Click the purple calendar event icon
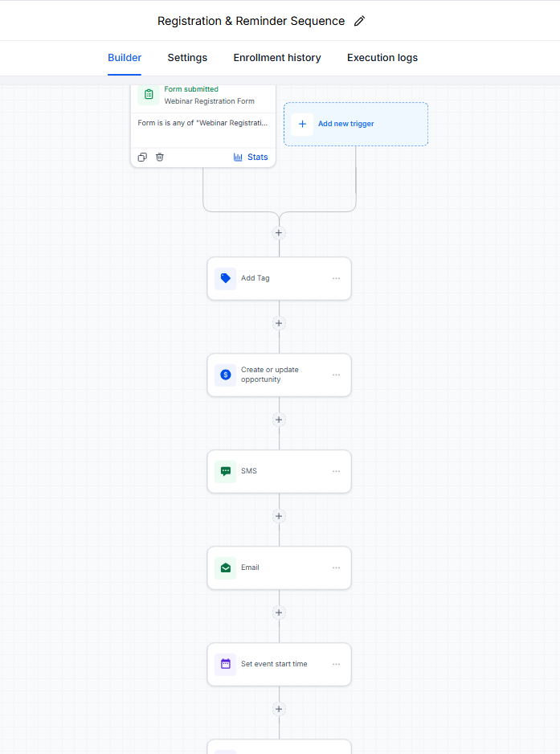560x754 pixels. pos(226,664)
